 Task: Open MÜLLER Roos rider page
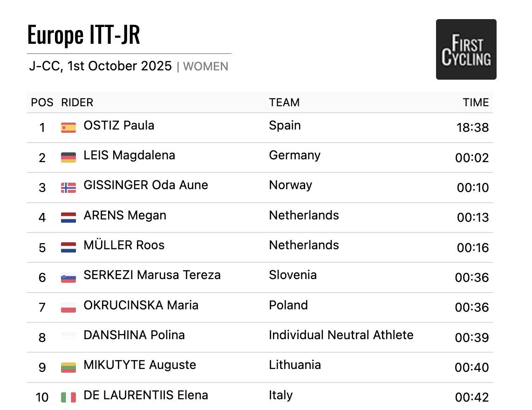tap(124, 245)
